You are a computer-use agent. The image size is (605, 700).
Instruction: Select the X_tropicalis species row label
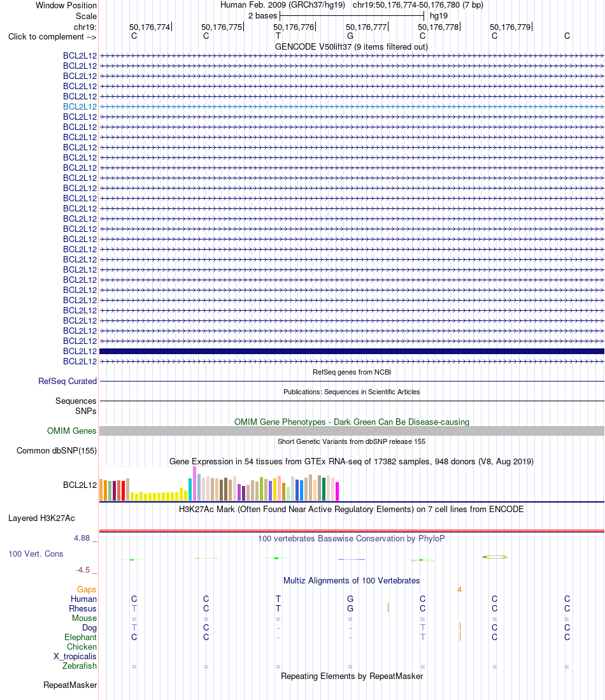pos(75,657)
